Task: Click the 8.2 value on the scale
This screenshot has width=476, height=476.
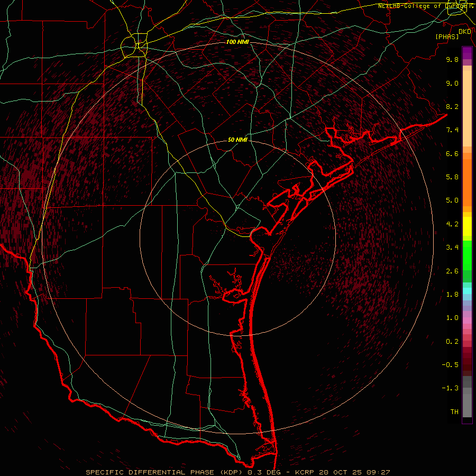Action: pos(452,106)
